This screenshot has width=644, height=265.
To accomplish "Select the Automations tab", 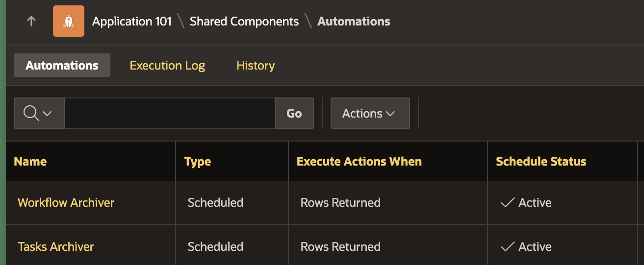I will (62, 66).
